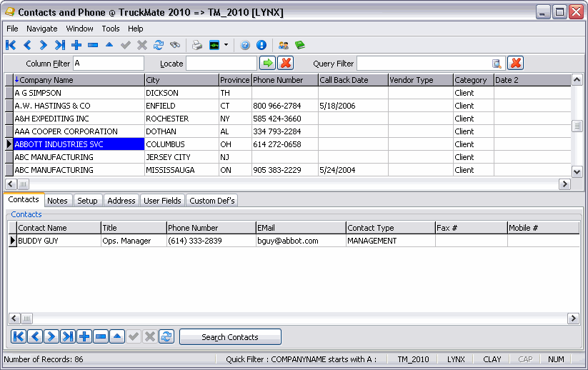Switch to the Address tab
Viewport: 588px width, 370px height.
[121, 201]
